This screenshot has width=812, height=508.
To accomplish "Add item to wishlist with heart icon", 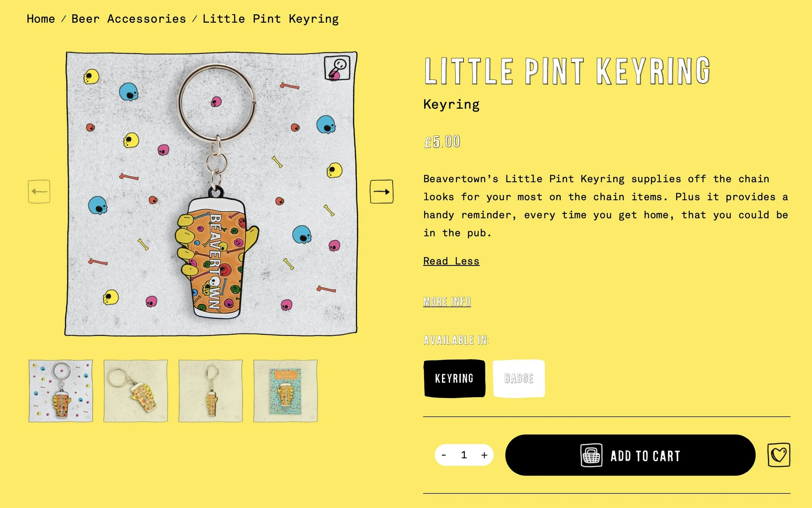I will pos(779,455).
